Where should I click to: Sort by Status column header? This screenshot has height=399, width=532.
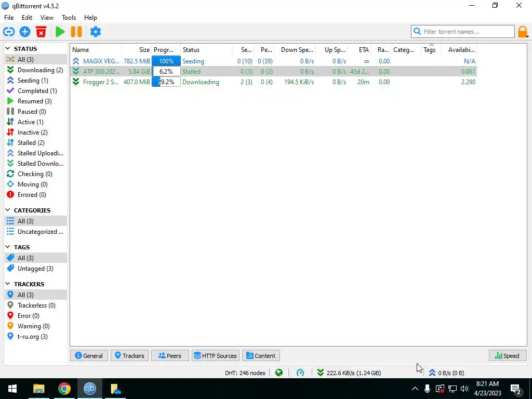pos(207,50)
